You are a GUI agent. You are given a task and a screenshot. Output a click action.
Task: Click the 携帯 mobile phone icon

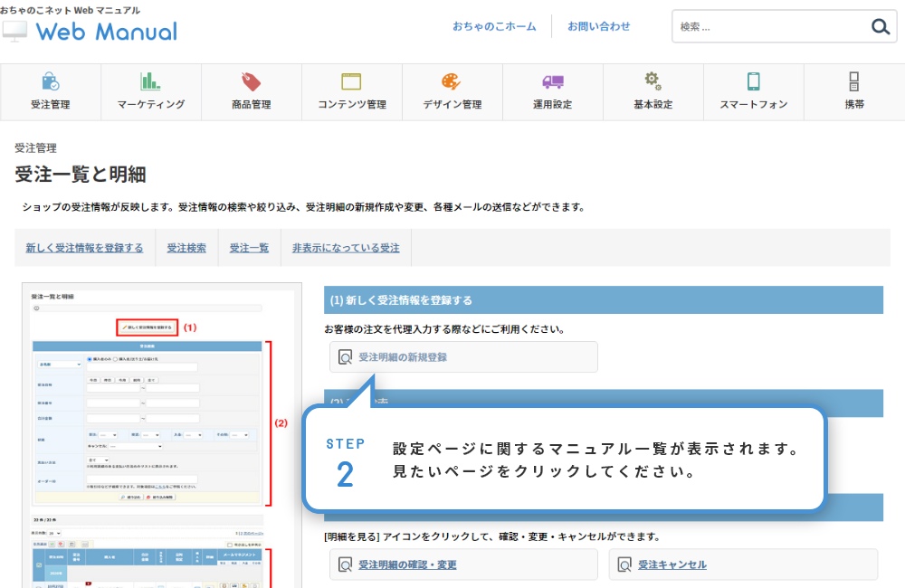853,81
